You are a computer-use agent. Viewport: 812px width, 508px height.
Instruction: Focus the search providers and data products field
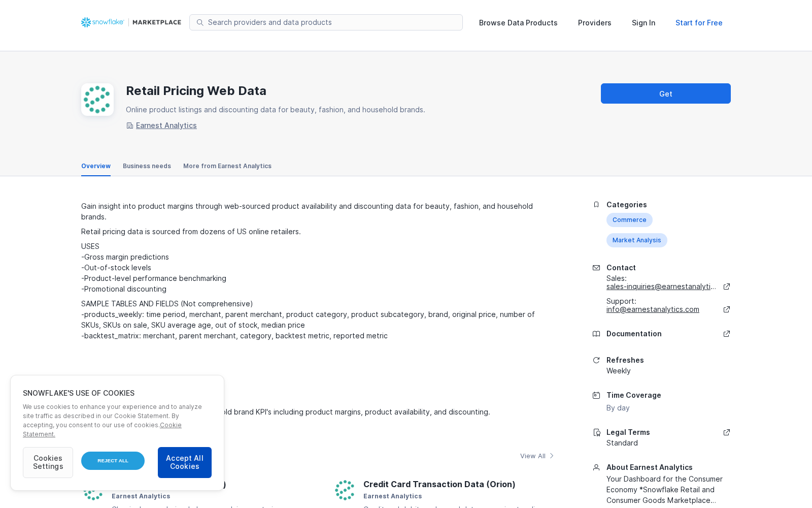point(326,22)
